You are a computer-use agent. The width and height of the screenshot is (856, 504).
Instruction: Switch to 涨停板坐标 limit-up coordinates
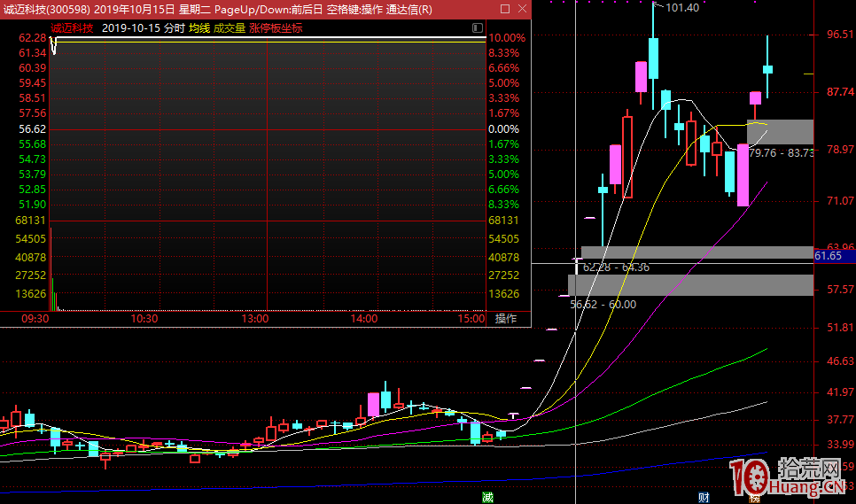[x=276, y=27]
